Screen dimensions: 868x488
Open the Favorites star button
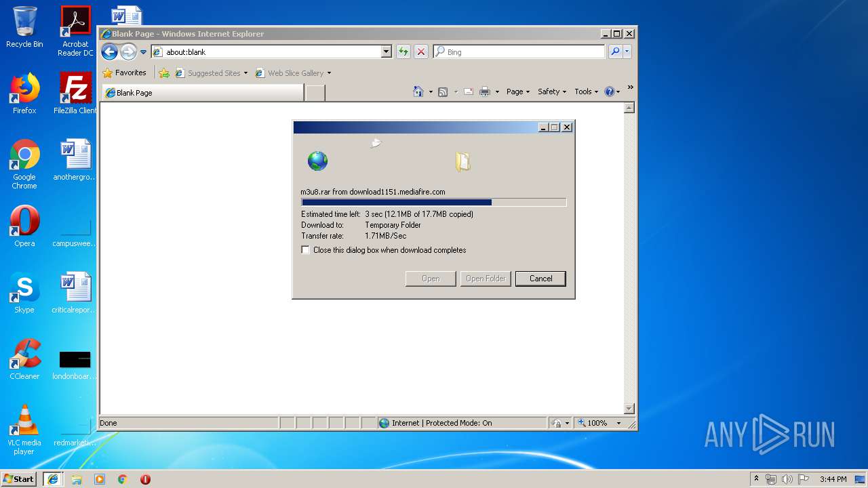(124, 73)
